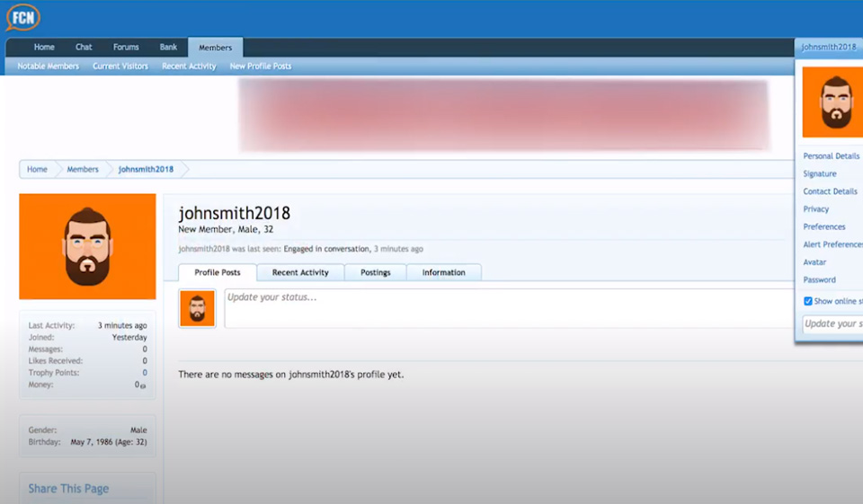Click the New Profile Posts link

[260, 66]
